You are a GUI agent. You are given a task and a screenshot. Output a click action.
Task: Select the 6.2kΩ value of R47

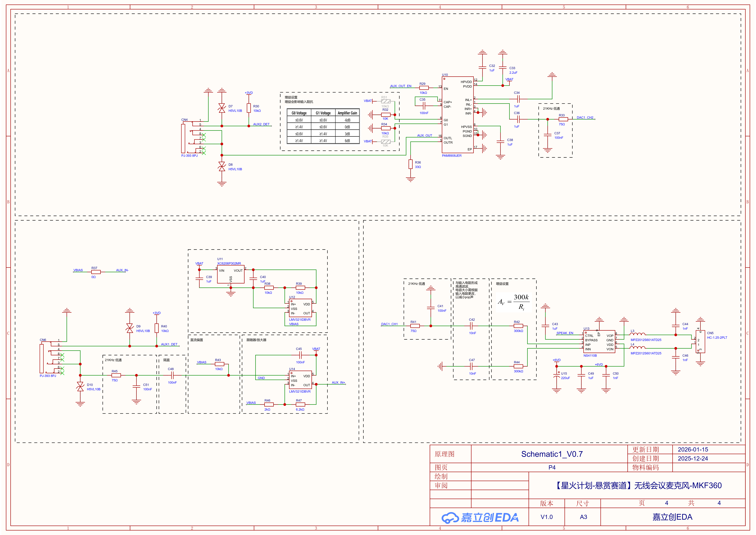[300, 409]
